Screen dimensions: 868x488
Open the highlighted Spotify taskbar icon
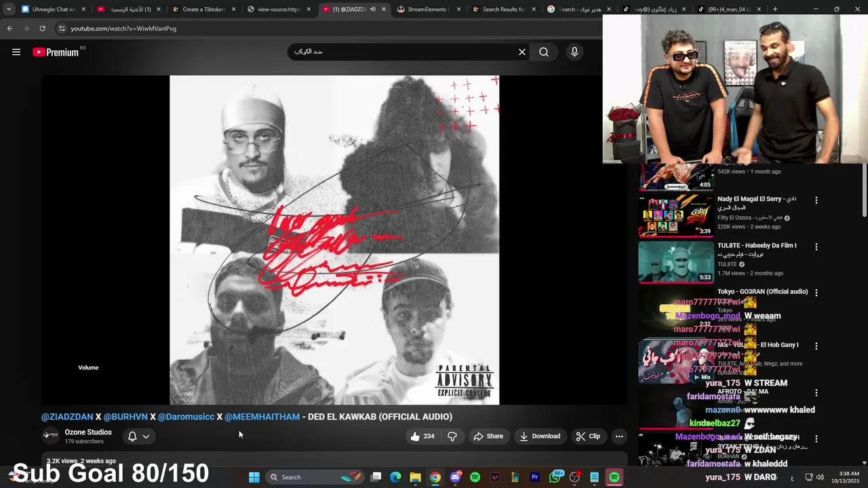pos(614,477)
